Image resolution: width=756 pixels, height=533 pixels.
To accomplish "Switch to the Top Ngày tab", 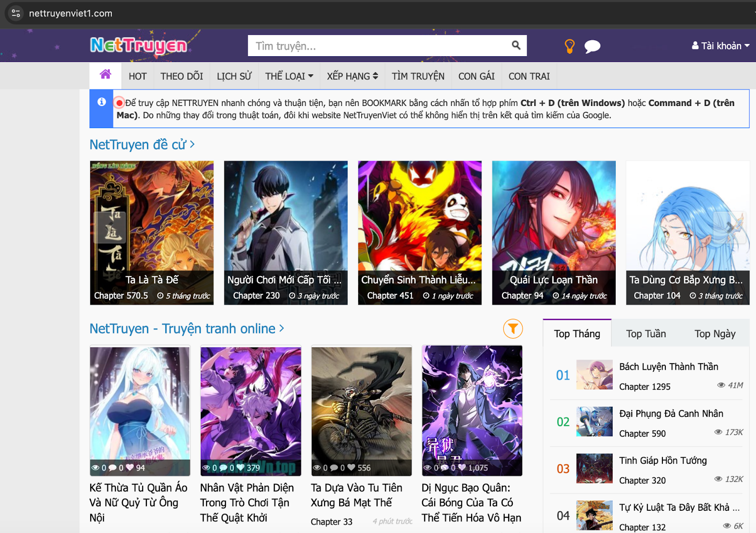I will 714,334.
